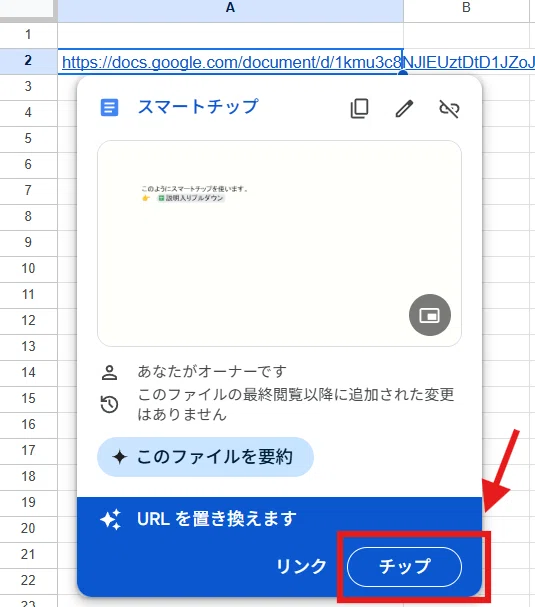The height and width of the screenshot is (607, 535).
Task: Select row 12 header
Action: (x=28, y=321)
